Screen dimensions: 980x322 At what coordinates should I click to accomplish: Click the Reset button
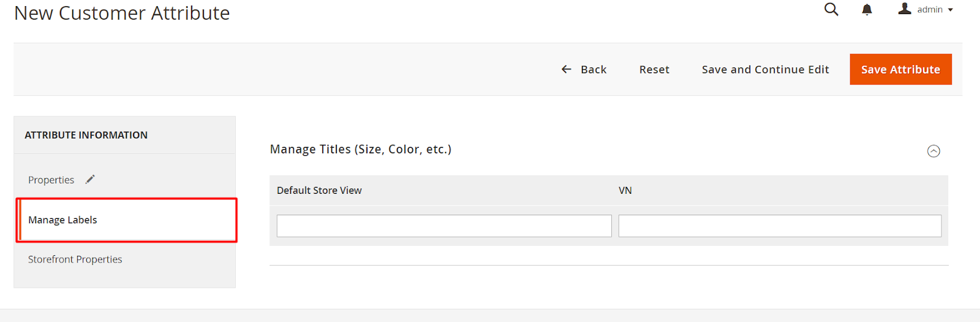pyautogui.click(x=654, y=69)
